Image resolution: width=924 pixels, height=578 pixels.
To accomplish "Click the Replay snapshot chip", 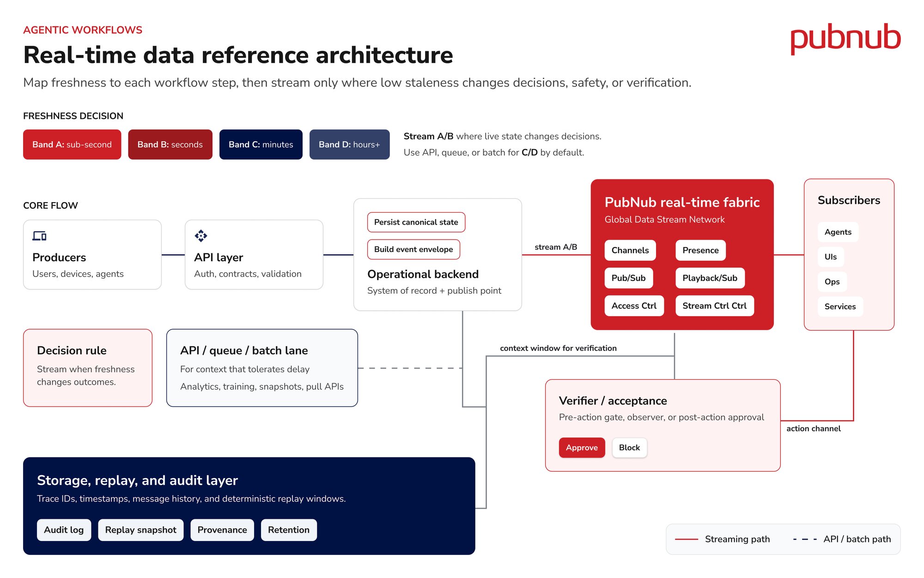I will click(140, 530).
